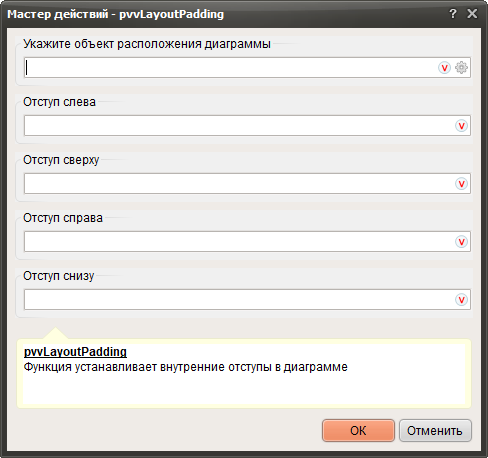Click into the Отступ справа text box
488x458 pixels.
click(239, 242)
